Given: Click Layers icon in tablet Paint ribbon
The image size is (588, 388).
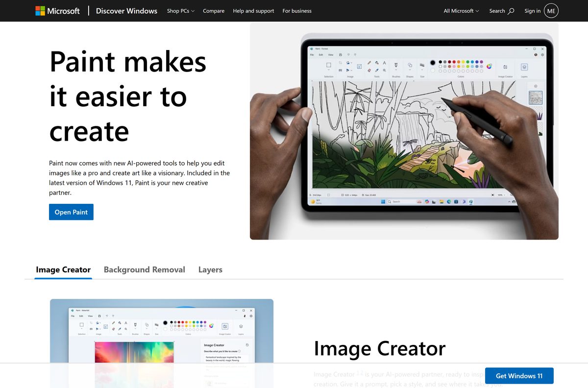Looking at the screenshot, I should tap(524, 67).
